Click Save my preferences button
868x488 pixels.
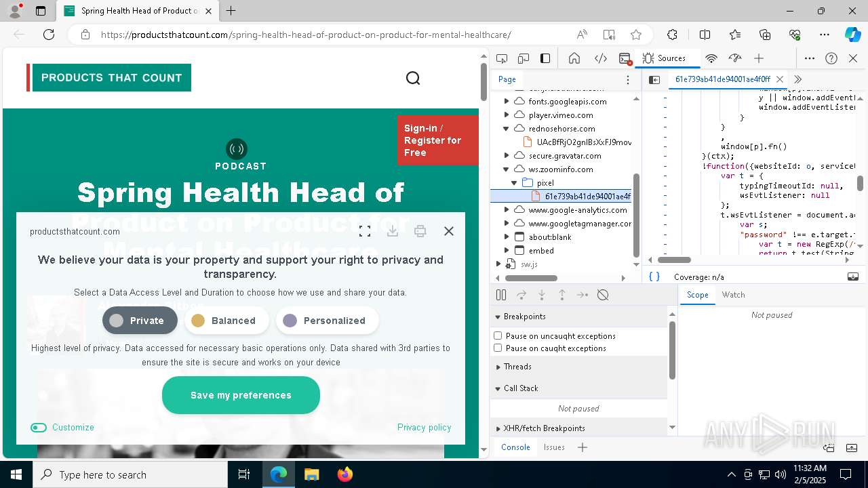[241, 395]
